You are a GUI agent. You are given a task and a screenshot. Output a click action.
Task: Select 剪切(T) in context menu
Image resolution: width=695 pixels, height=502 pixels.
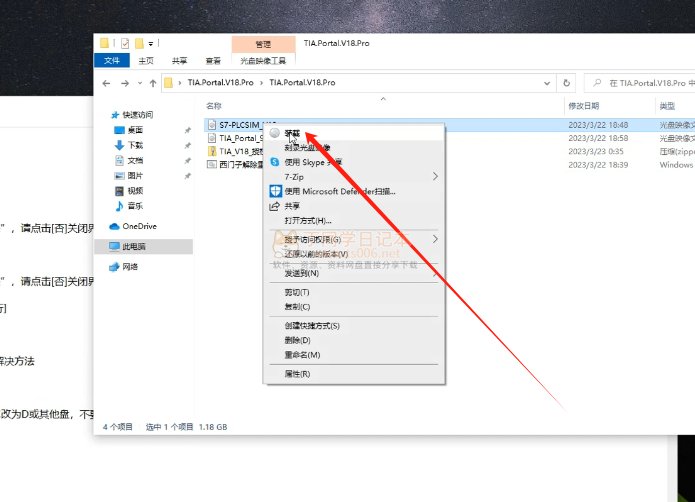(x=355, y=292)
